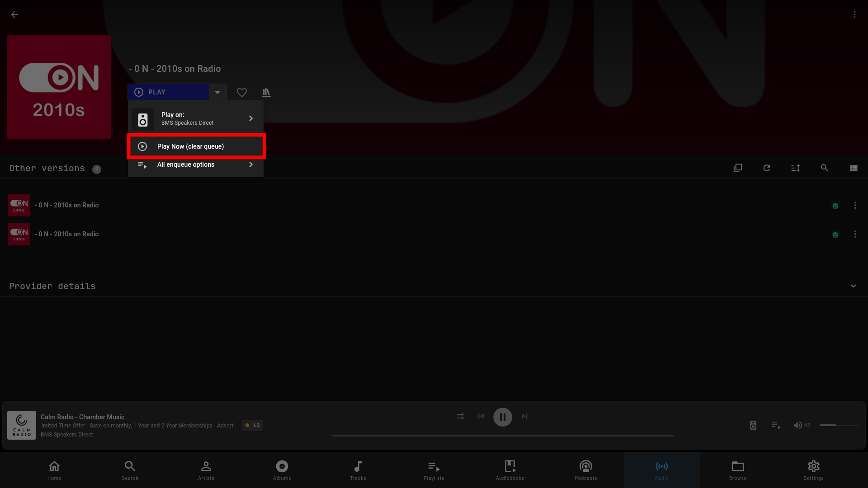868x488 pixels.
Task: Skip to next track
Action: [524, 416]
